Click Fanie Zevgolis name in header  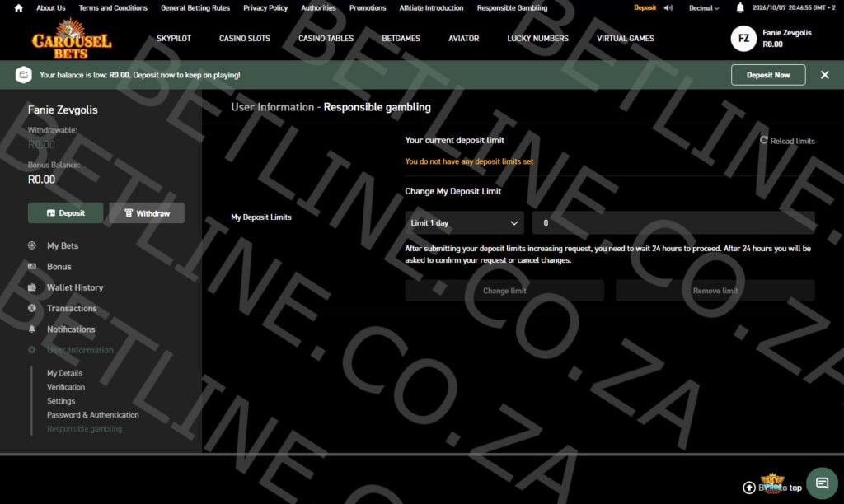(786, 32)
